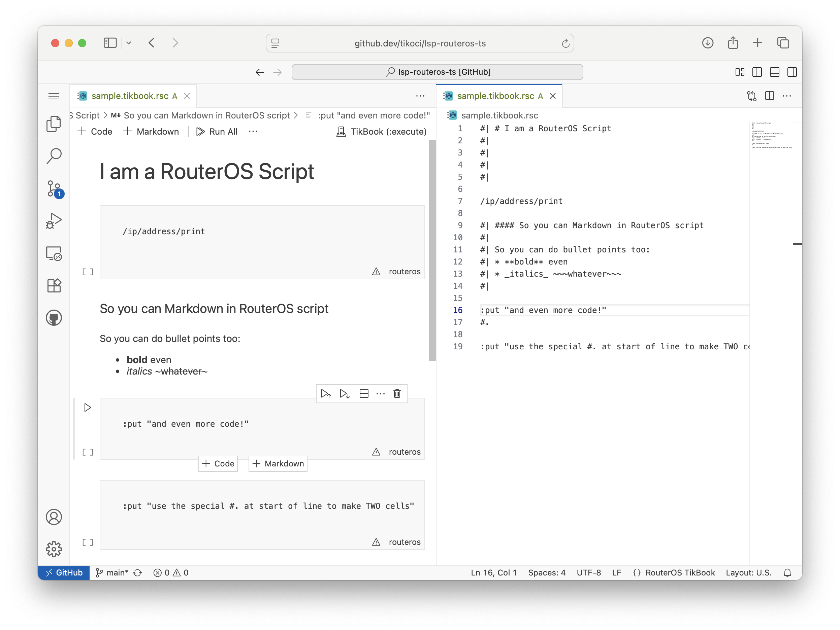Click the notebook vertical scrollbar
This screenshot has width=840, height=630.
pos(432,250)
